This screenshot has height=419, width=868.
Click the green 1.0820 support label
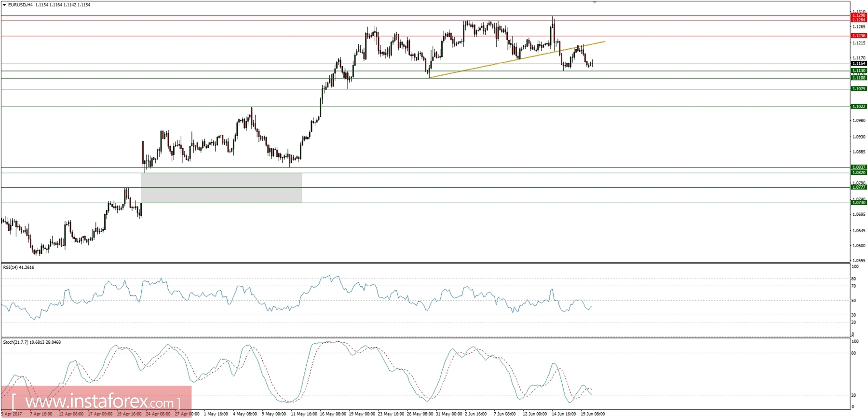click(858, 172)
